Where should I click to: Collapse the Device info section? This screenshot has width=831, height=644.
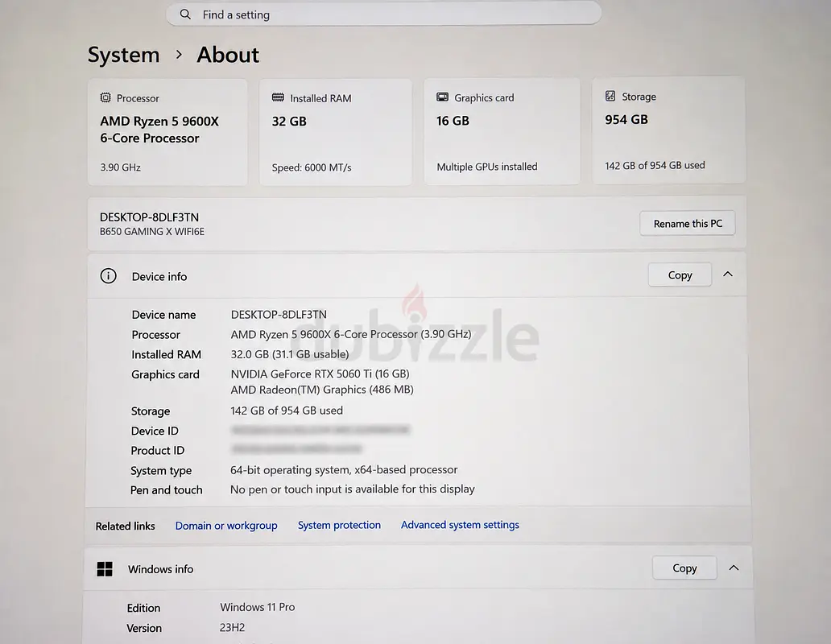[728, 275]
